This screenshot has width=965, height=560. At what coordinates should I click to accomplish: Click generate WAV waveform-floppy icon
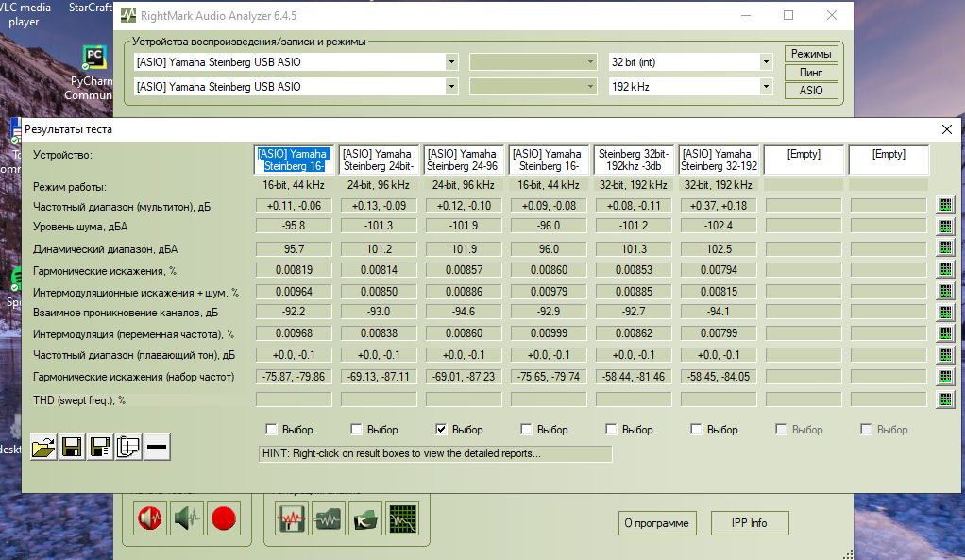(x=292, y=518)
